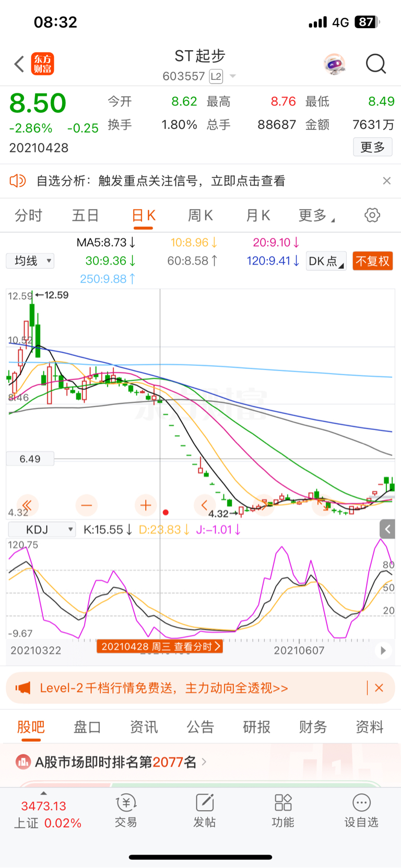Tap 20210428 周三 查看分时 label
Screen dimensions: 401x868
160,647
